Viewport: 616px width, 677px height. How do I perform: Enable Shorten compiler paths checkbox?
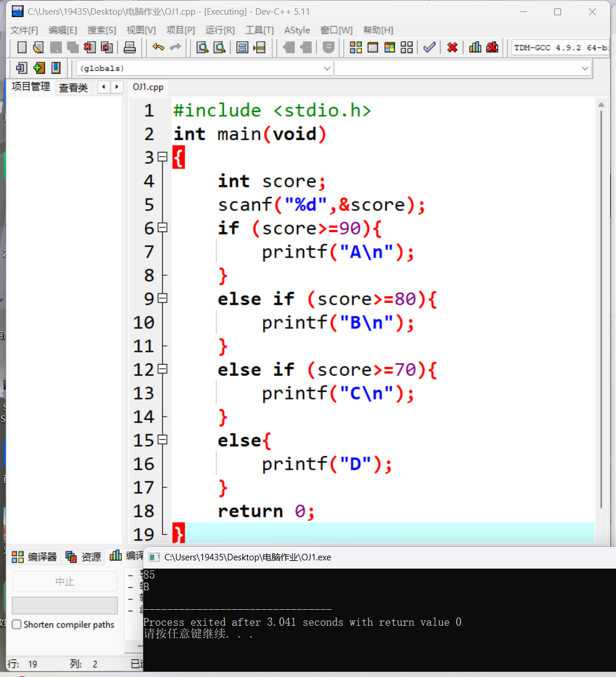(x=17, y=625)
